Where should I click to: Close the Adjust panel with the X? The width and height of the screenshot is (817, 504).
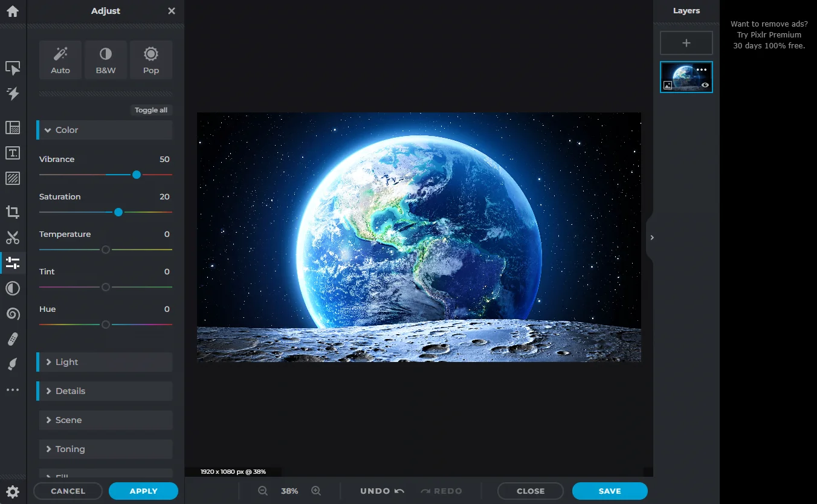172,11
